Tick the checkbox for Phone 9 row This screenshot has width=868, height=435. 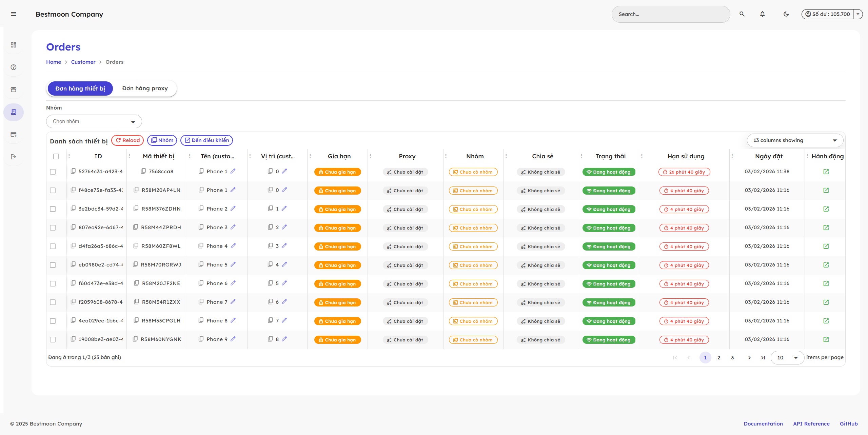[x=53, y=339]
